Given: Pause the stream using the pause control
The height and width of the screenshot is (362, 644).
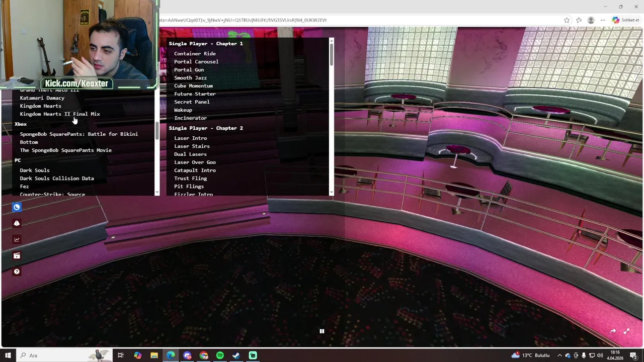Looking at the screenshot, I should coord(322,331).
